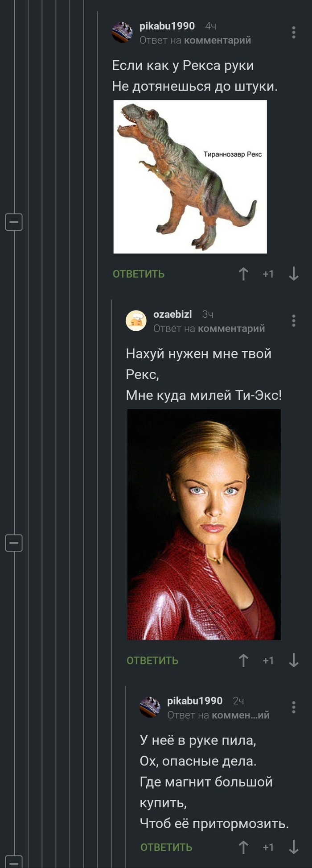Reply to the Tyrannosaurus Rex comment
This screenshot has width=312, height=868.
pos(139,274)
